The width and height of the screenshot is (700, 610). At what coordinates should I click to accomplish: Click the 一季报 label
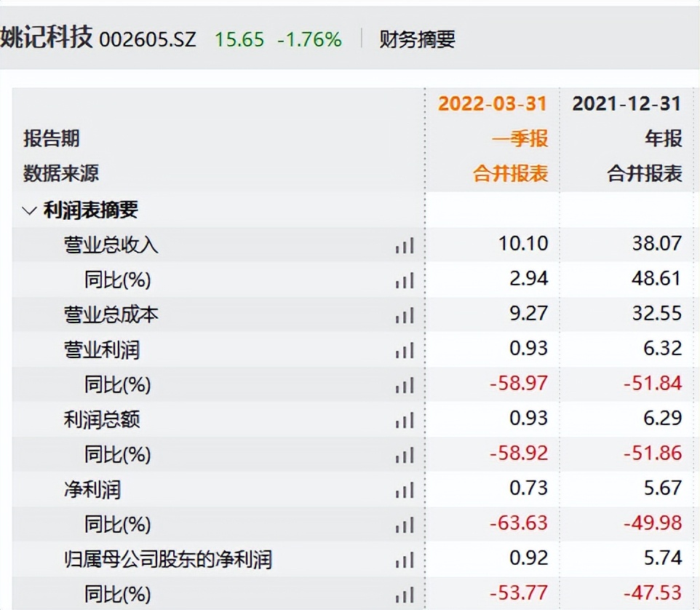point(520,138)
